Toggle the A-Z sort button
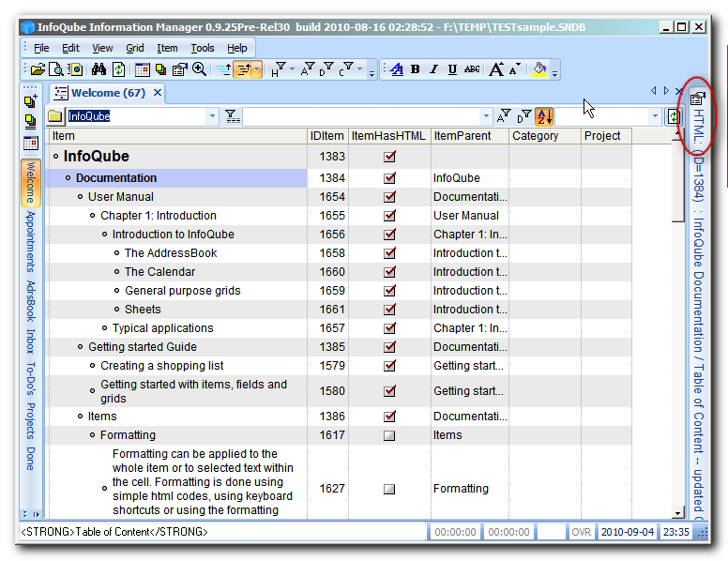 pyautogui.click(x=544, y=116)
